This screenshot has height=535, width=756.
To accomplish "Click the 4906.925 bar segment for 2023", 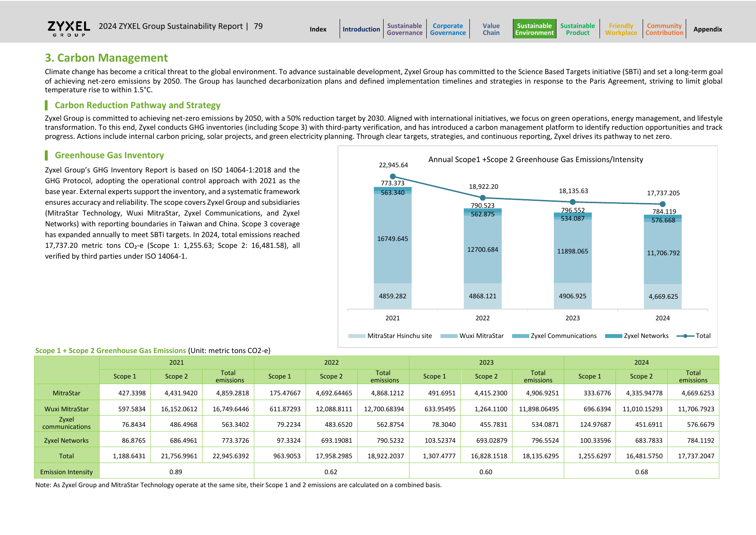I will point(573,296).
